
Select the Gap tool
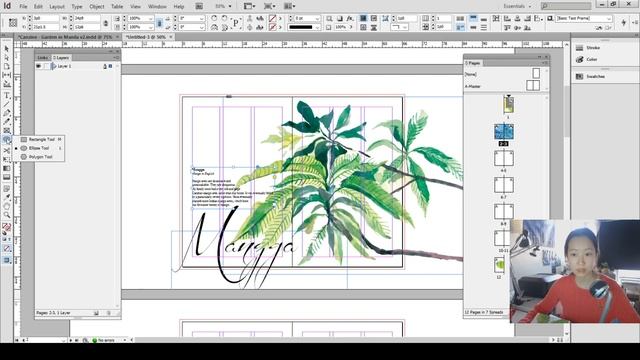pyautogui.click(x=7, y=75)
